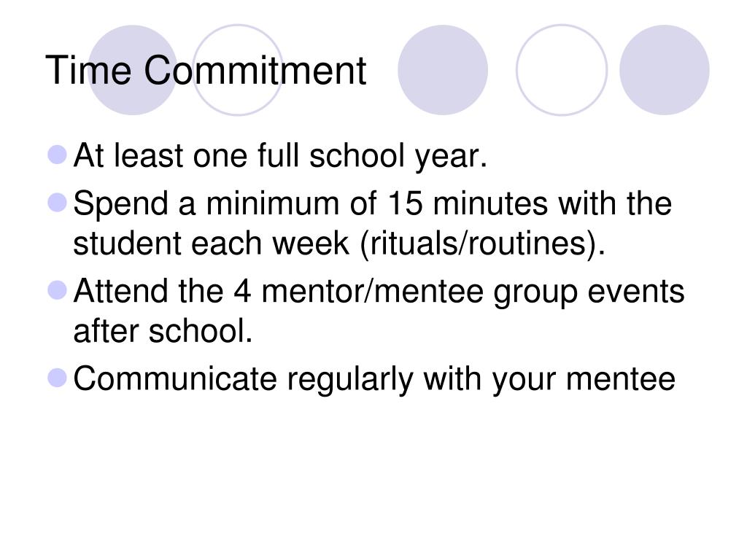Screen dimensions: 747x560
Task: Click the text 'after school.'
Action: [x=163, y=331]
